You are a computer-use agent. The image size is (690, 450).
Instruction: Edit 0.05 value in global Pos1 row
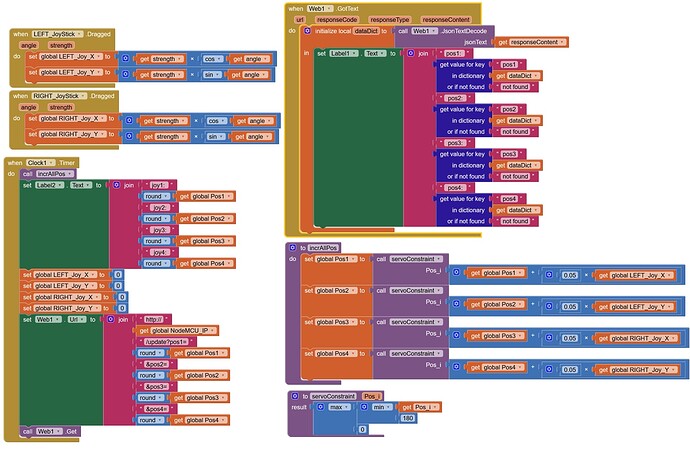click(x=569, y=275)
